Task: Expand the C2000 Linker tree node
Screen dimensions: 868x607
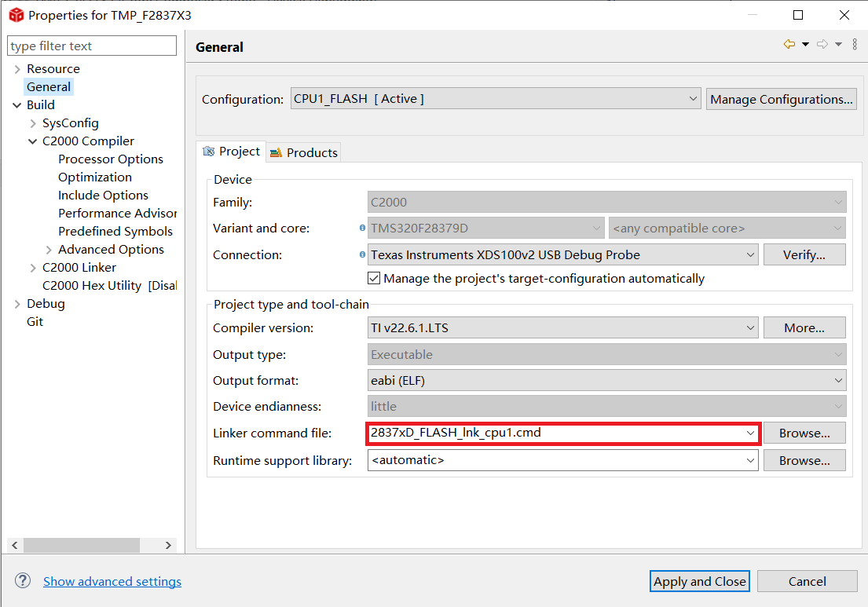Action: pyautogui.click(x=33, y=268)
